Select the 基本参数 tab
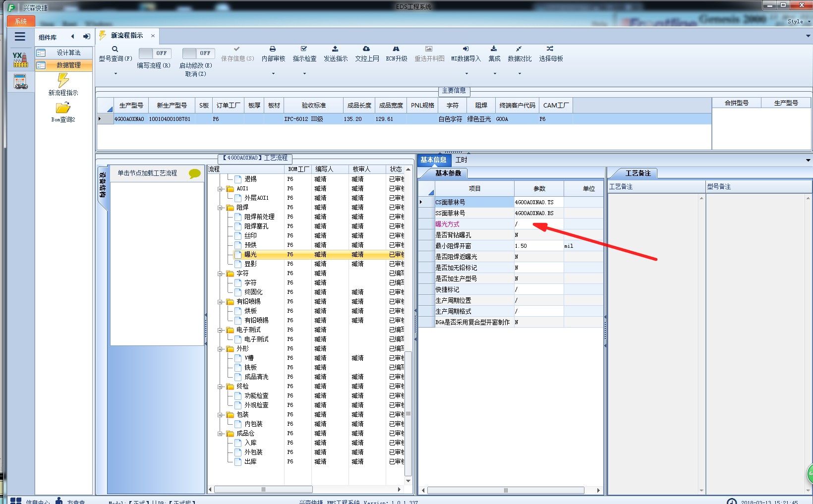This screenshot has height=504, width=813. (x=448, y=173)
